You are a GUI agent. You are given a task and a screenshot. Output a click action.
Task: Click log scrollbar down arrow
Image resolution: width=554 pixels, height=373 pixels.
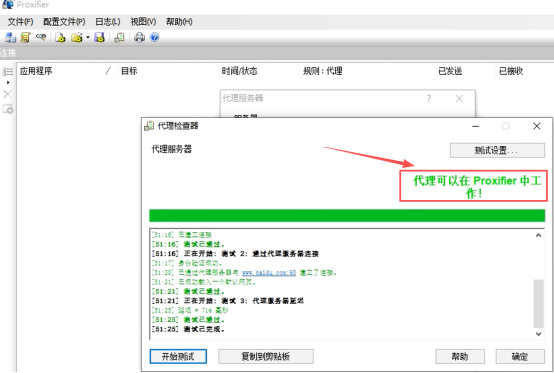click(x=538, y=333)
